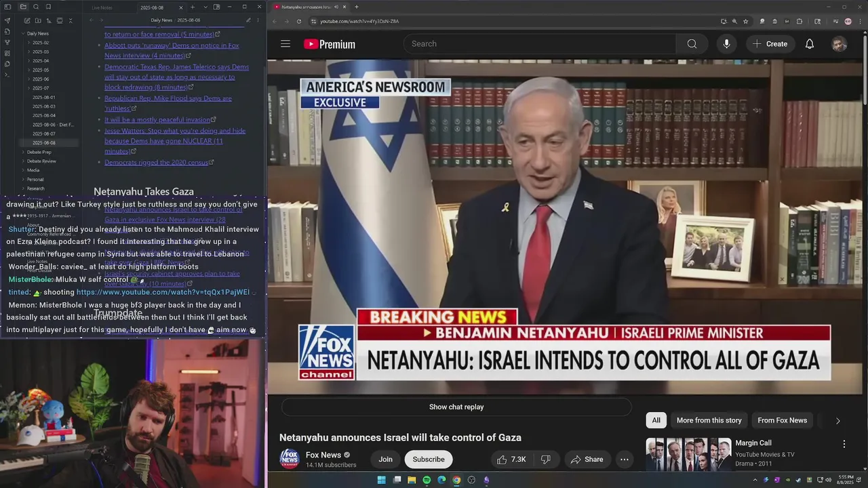Like the Netanyahu video

pos(512,460)
